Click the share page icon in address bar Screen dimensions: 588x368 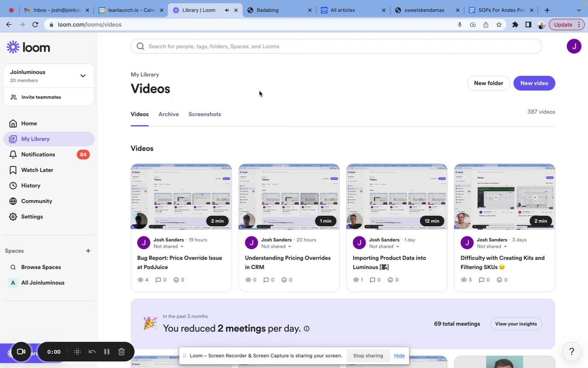click(486, 25)
